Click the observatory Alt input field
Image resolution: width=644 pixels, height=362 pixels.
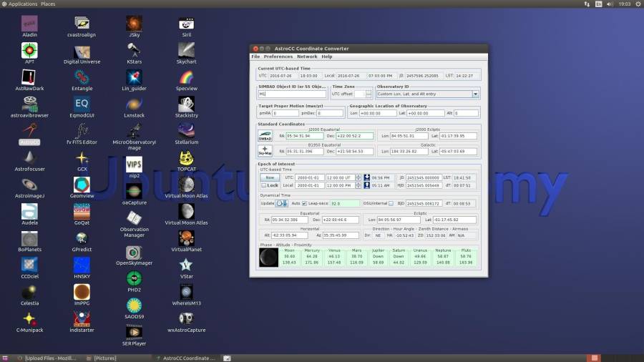coord(466,113)
